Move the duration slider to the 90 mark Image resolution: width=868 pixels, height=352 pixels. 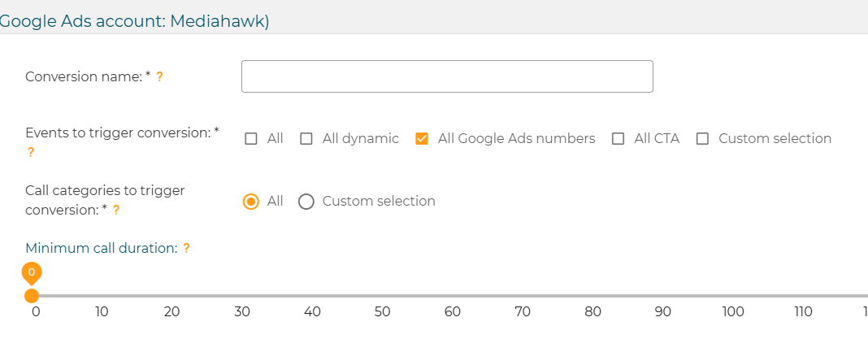[663, 296]
